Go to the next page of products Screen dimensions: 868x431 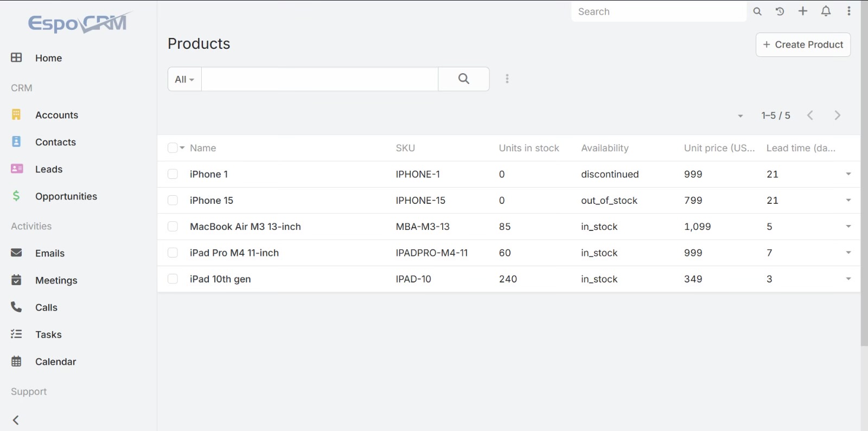(x=837, y=115)
